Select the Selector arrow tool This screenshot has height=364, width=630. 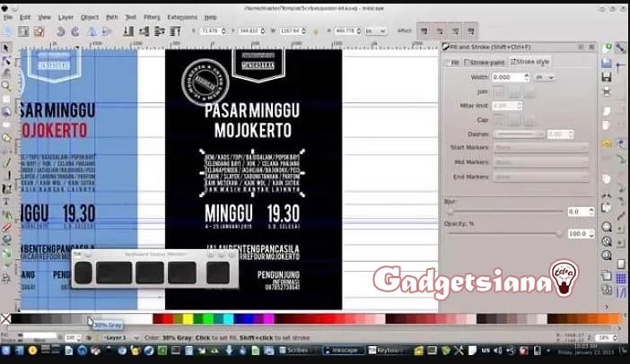(6, 47)
